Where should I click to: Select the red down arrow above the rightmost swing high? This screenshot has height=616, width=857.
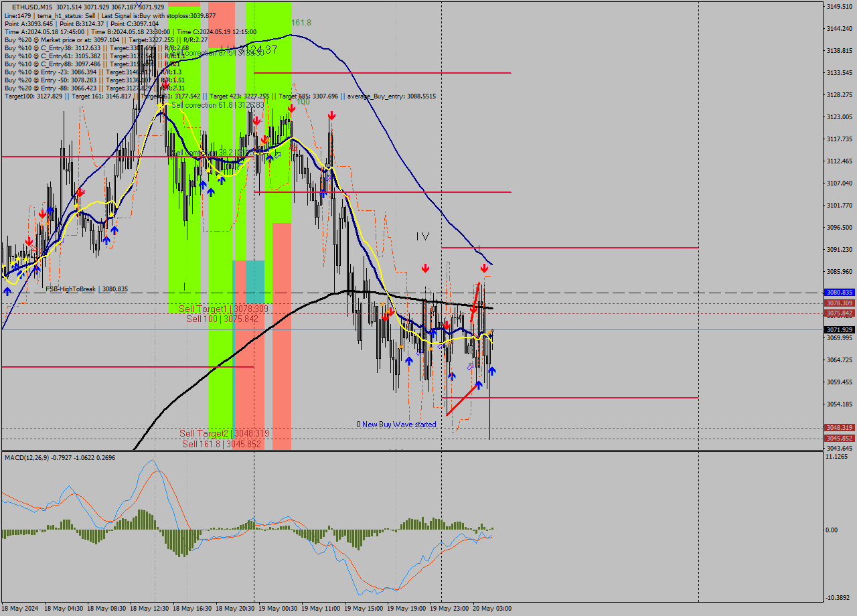485,266
